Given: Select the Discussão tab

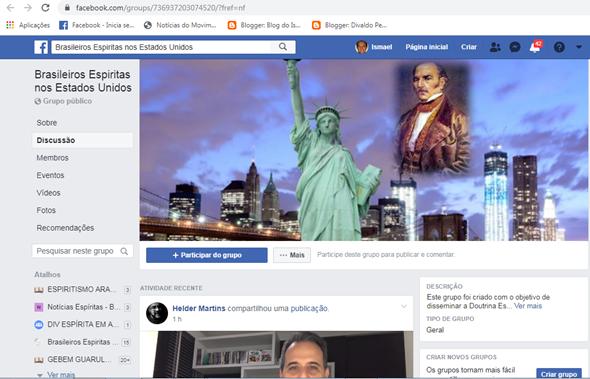Looking at the screenshot, I should pyautogui.click(x=82, y=140).
